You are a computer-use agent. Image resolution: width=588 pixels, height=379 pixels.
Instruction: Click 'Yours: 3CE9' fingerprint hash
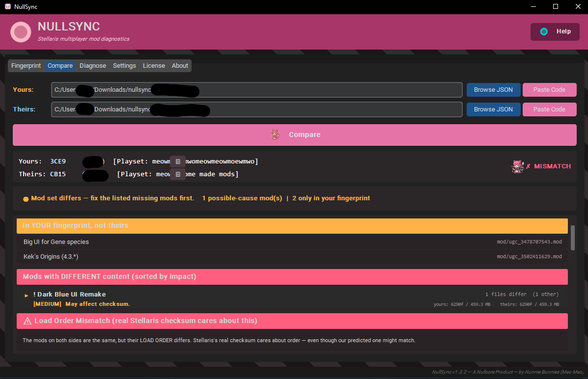tap(42, 162)
